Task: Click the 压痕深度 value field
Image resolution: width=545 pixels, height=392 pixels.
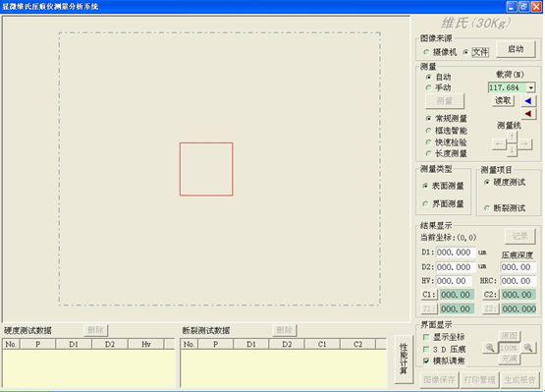Action: pos(518,267)
